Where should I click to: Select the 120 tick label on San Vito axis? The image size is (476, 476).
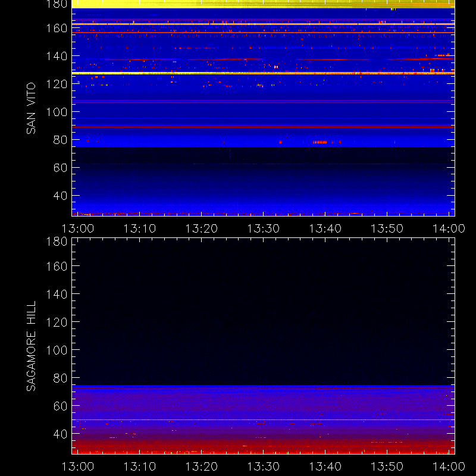pyautogui.click(x=57, y=84)
